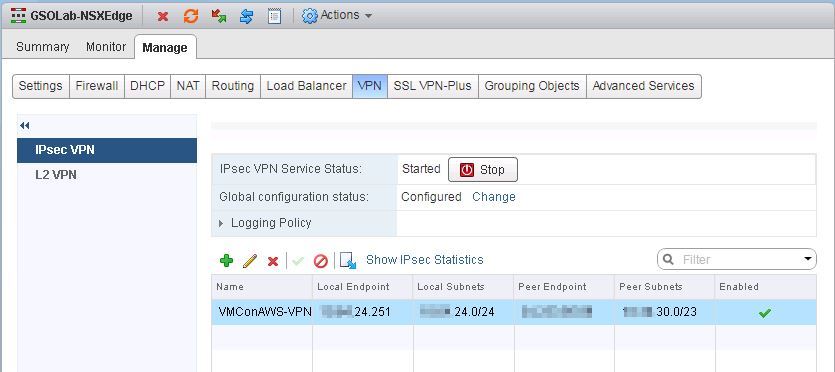Select IPsec VPN in the side list

[107, 150]
